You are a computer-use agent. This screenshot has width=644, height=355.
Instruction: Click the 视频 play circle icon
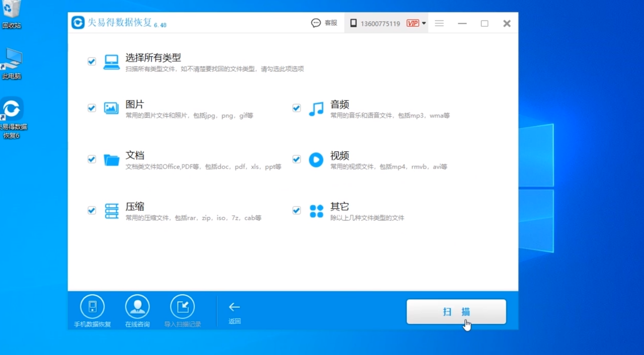click(316, 159)
